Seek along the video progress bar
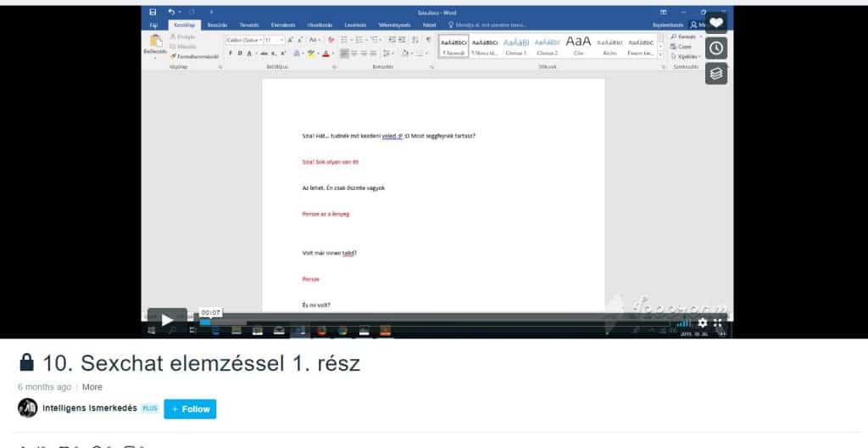 [424, 322]
